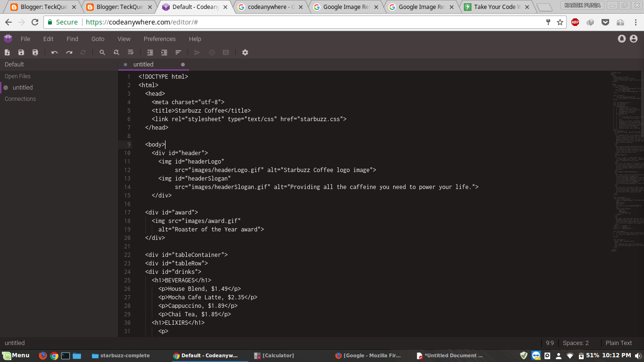The image size is (644, 362).
Task: Open a new Chrome tab
Action: pos(544,7)
